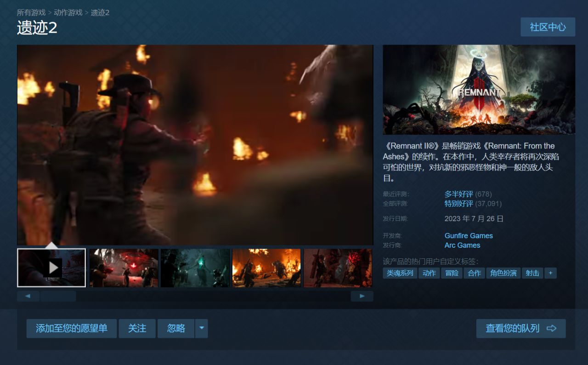Add the game via 添加至您的愿望单

coord(72,329)
